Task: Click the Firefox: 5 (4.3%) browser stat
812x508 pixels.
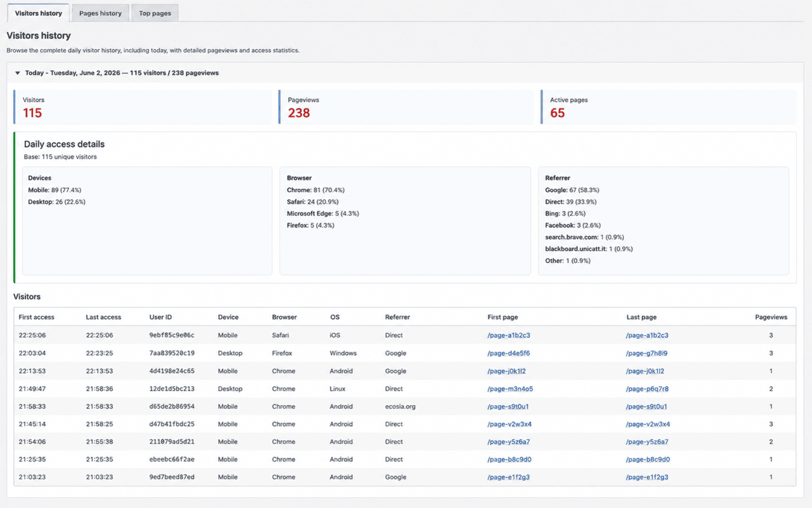Action: coord(310,225)
